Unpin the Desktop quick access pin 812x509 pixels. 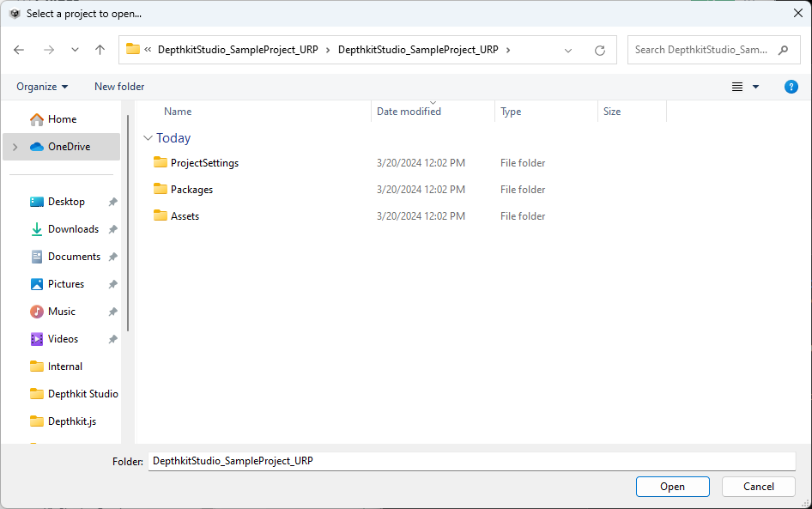tap(112, 202)
